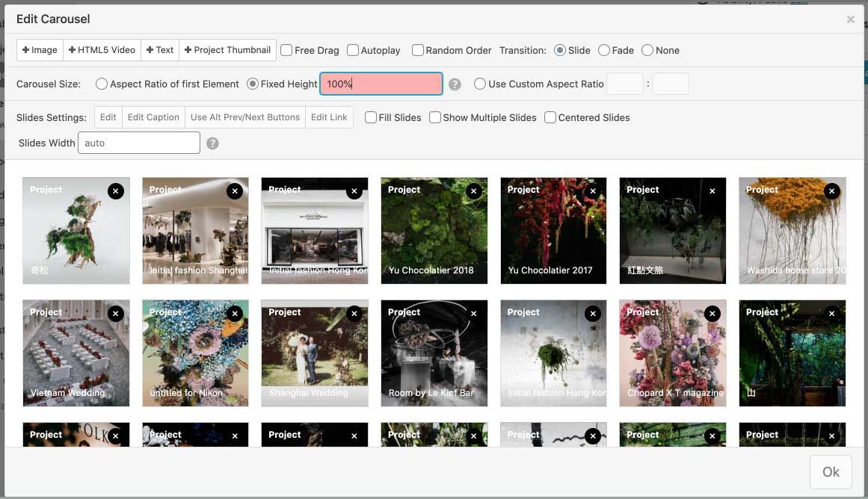The height and width of the screenshot is (499, 868).
Task: Choose Aspect Ratio of first Element
Action: (102, 84)
